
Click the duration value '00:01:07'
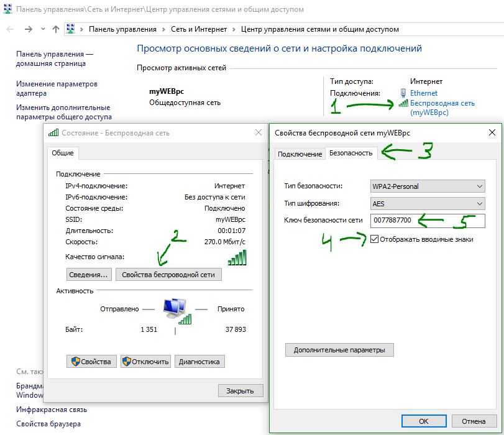[x=231, y=231]
